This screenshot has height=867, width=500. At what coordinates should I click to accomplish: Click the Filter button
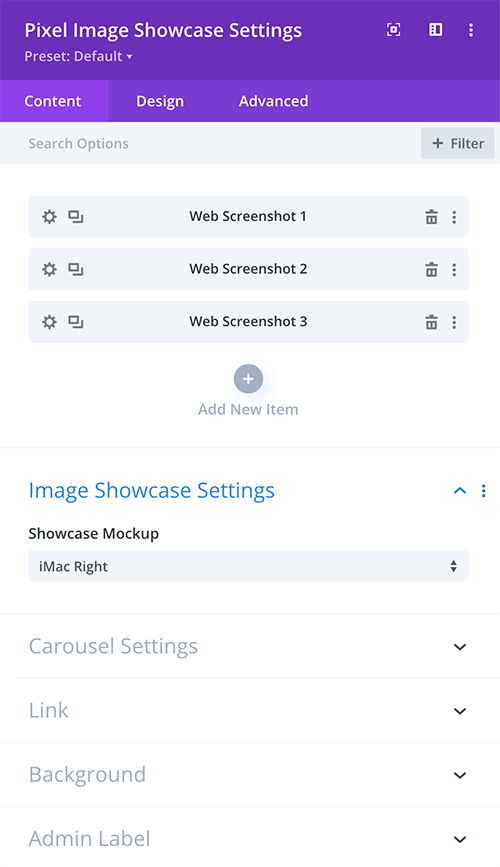(x=458, y=144)
